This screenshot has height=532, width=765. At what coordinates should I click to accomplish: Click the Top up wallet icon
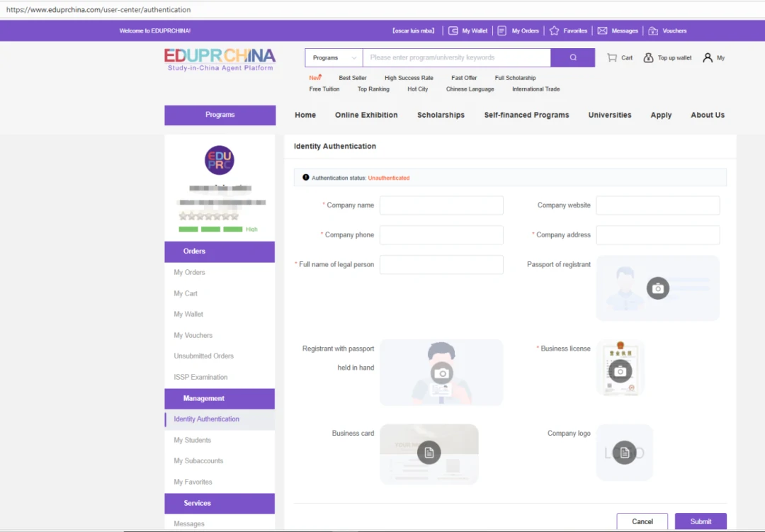(648, 58)
